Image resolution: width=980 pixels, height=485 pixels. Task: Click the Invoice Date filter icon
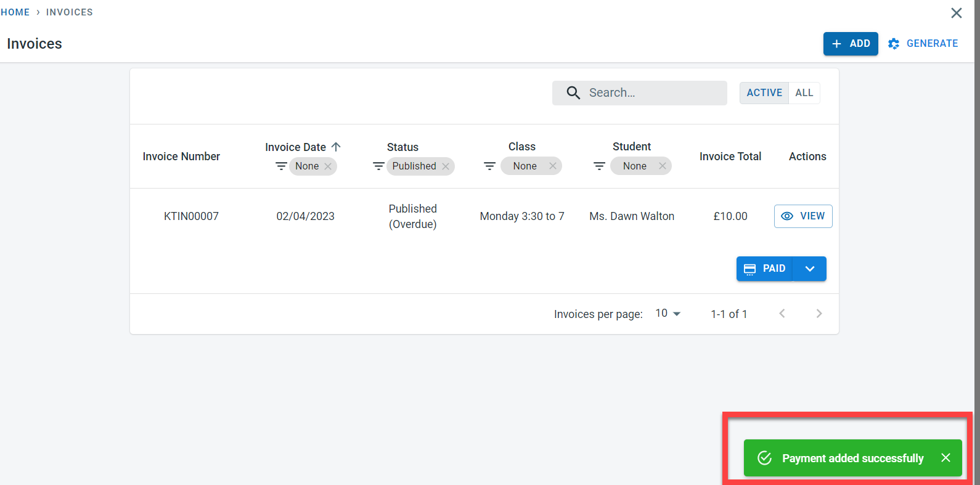point(281,166)
